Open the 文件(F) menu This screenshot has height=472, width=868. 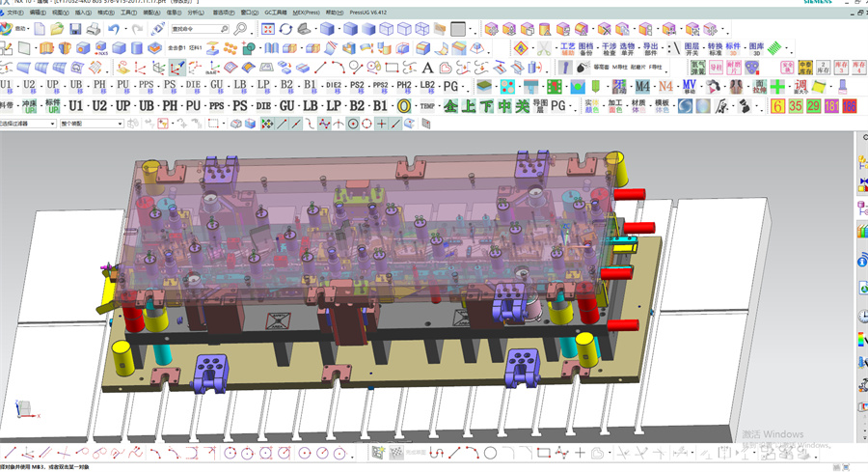pos(15,13)
